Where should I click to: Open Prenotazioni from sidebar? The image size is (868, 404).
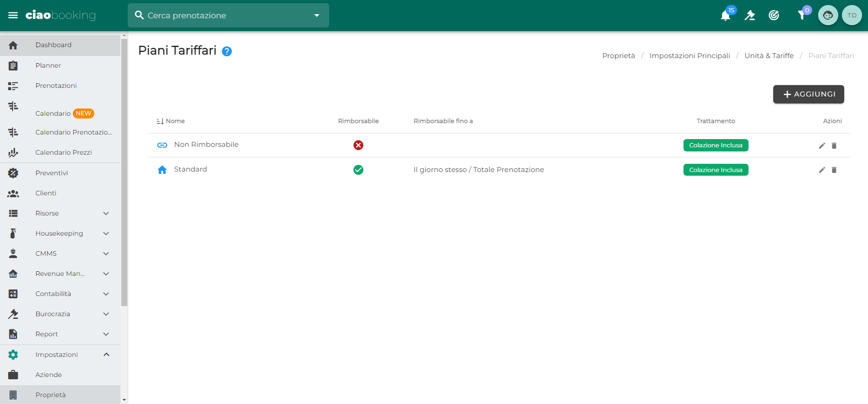click(60, 86)
